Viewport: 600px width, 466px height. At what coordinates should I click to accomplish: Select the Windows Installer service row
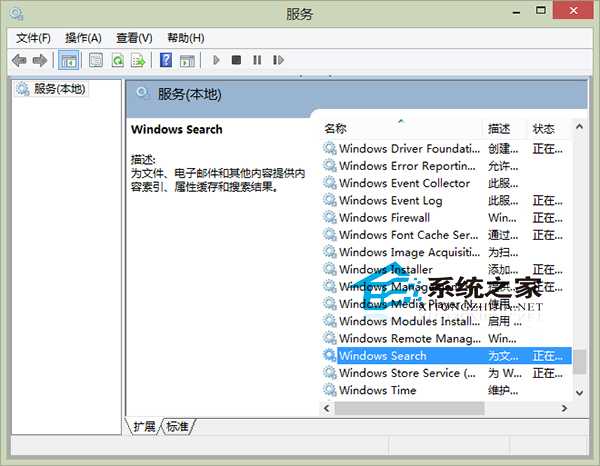[445, 269]
